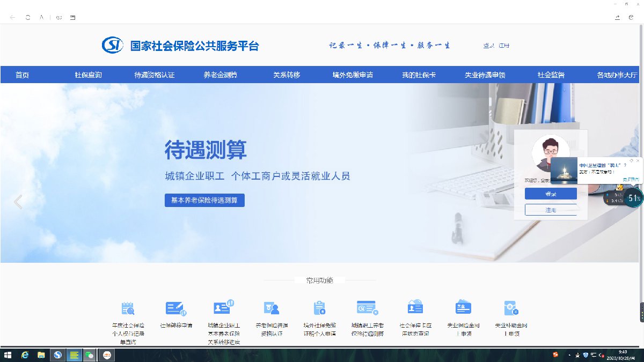Close the satellite news popup
Viewport: 644px width, 362px height.
[x=638, y=160]
